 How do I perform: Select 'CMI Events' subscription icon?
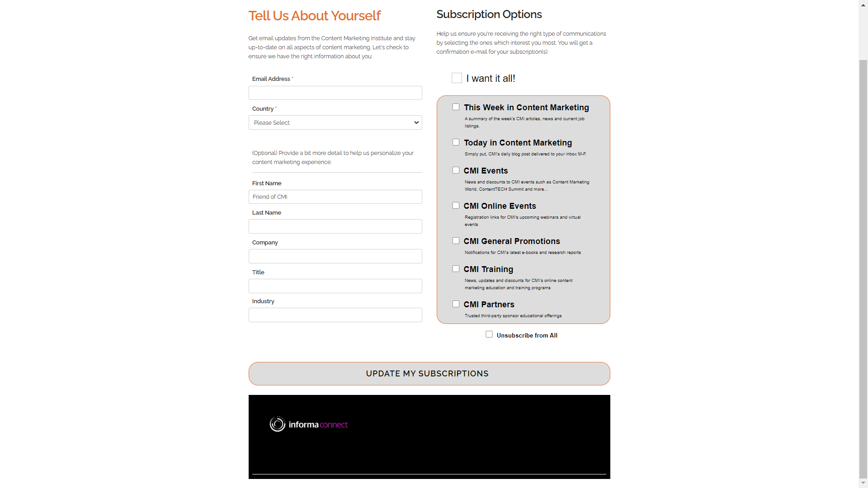point(455,170)
